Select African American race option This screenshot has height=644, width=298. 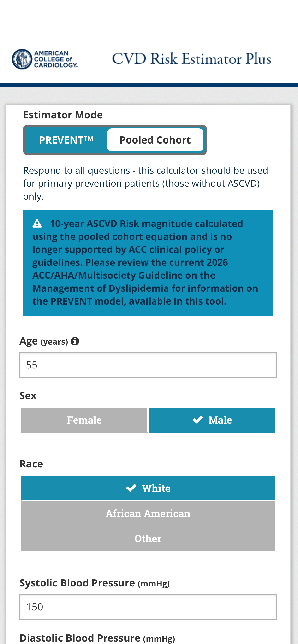point(148,513)
